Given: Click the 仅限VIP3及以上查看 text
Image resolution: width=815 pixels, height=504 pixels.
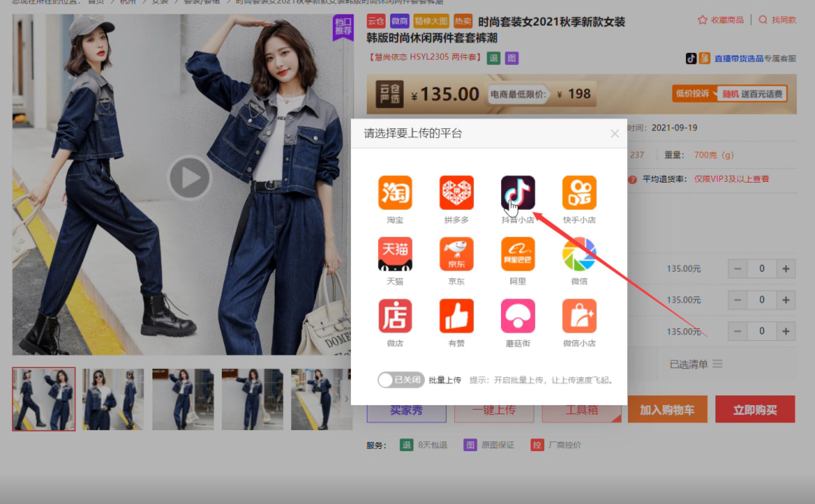Looking at the screenshot, I should [x=731, y=179].
